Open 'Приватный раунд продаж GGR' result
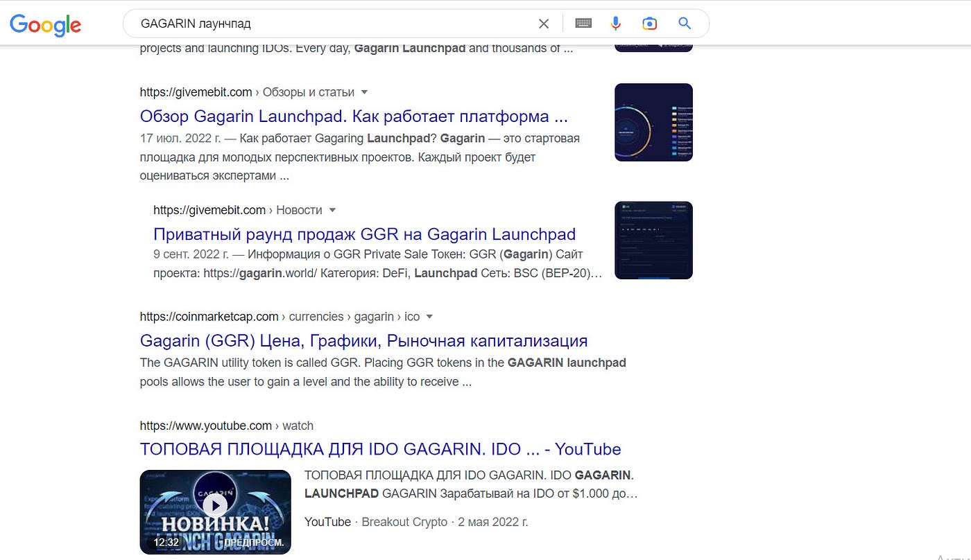 coord(364,234)
